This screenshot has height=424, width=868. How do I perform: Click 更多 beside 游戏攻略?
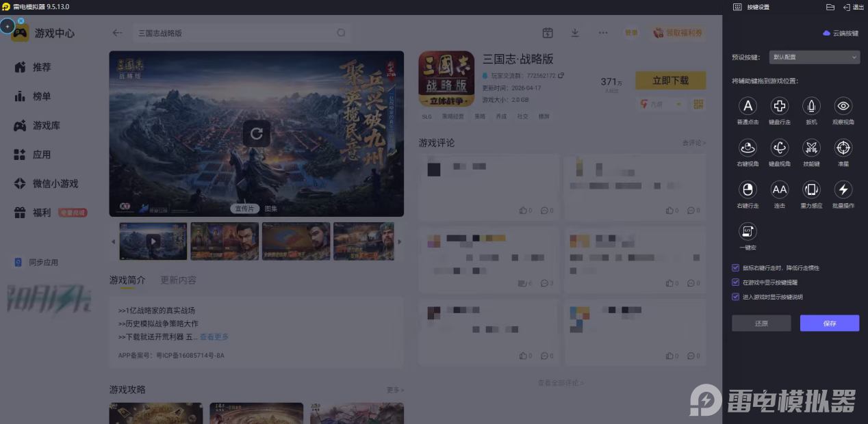click(395, 390)
